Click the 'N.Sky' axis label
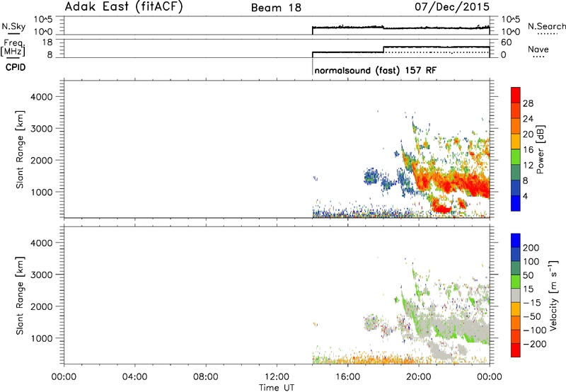 click(13, 26)
